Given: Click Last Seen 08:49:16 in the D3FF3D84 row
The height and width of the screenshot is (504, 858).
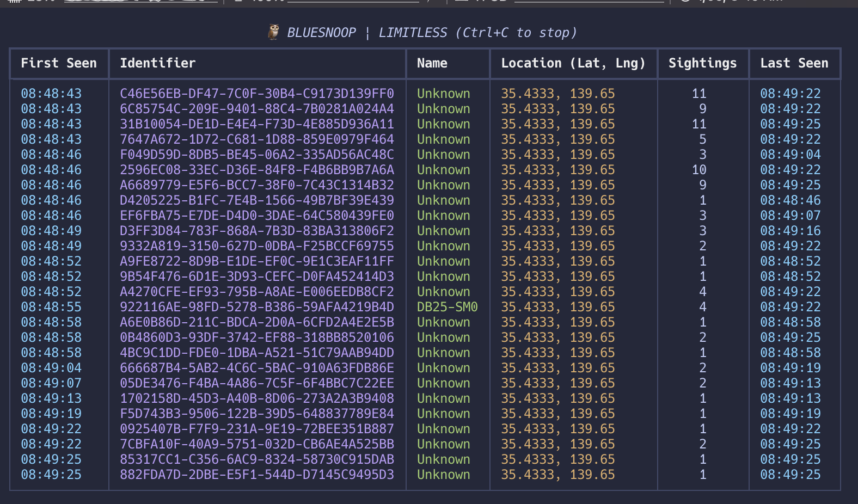Looking at the screenshot, I should coord(790,231).
